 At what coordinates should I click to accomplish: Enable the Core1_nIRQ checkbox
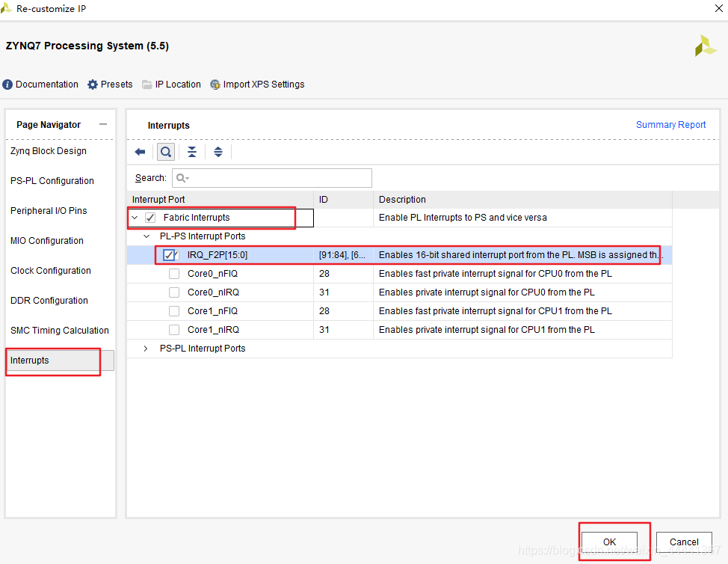(x=174, y=329)
